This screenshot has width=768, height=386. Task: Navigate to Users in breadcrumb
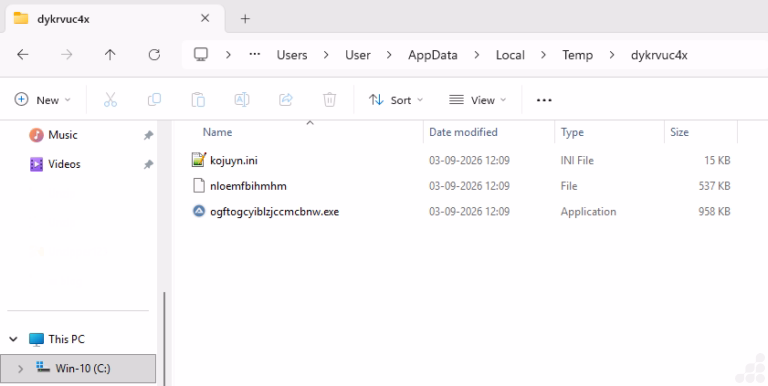(292, 55)
